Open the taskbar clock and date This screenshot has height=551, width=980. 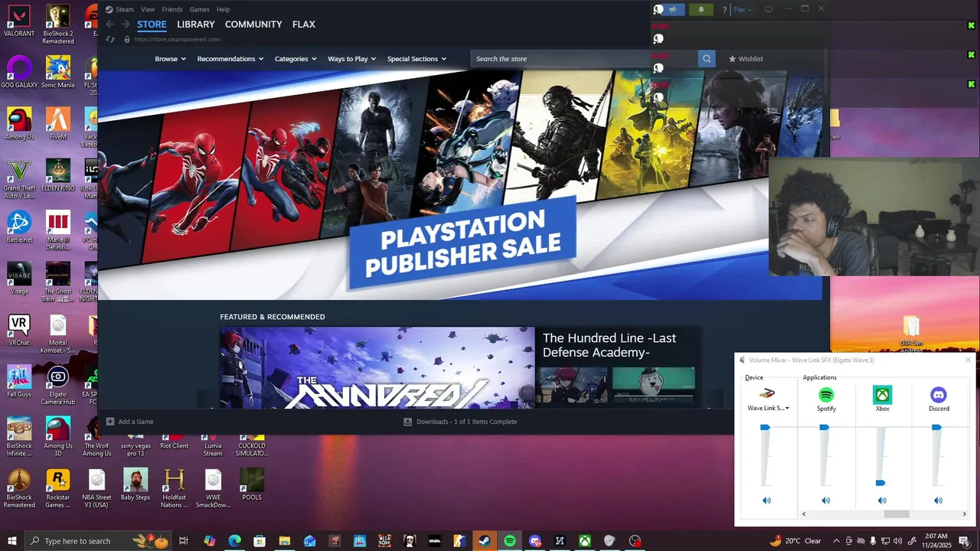coord(936,541)
